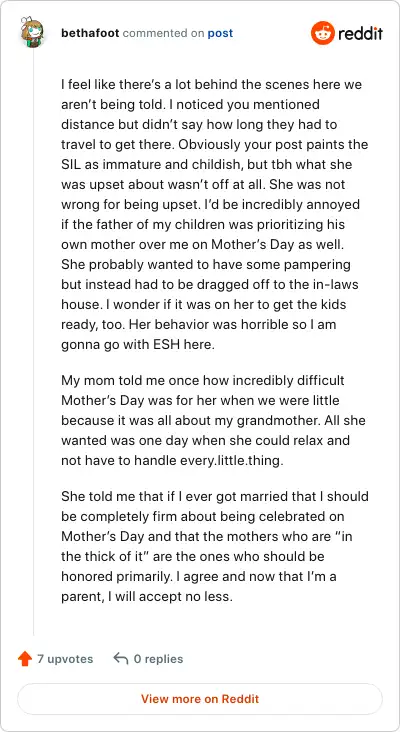Click the orange upvote arrow icon
The height and width of the screenshot is (732, 400).
point(25,659)
